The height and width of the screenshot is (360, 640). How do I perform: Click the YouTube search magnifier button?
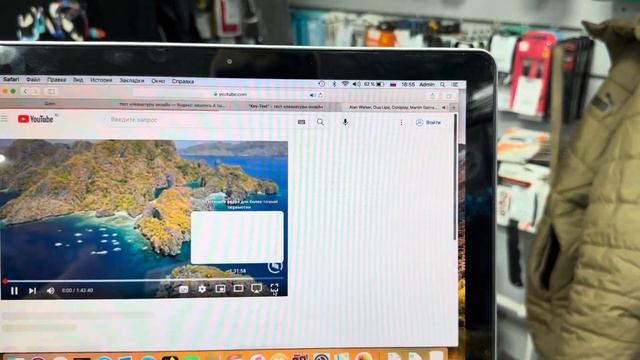pos(320,122)
